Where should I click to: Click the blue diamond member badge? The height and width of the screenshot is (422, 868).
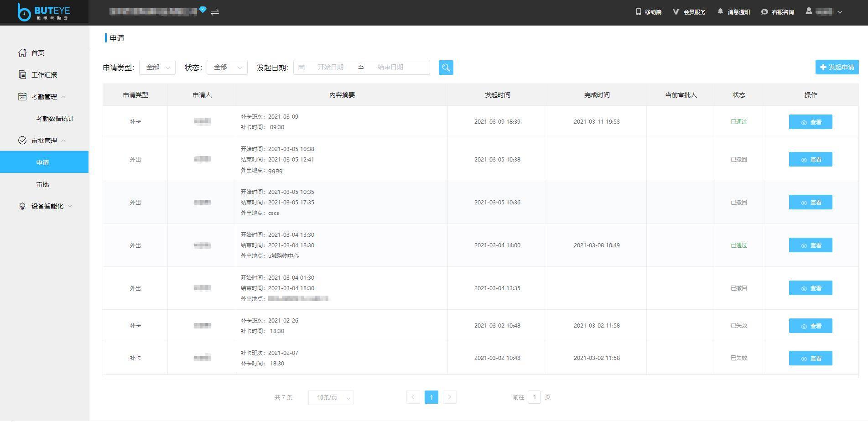(x=203, y=9)
